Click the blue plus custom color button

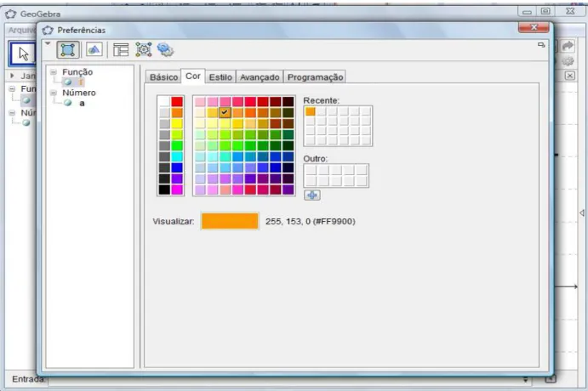point(312,195)
